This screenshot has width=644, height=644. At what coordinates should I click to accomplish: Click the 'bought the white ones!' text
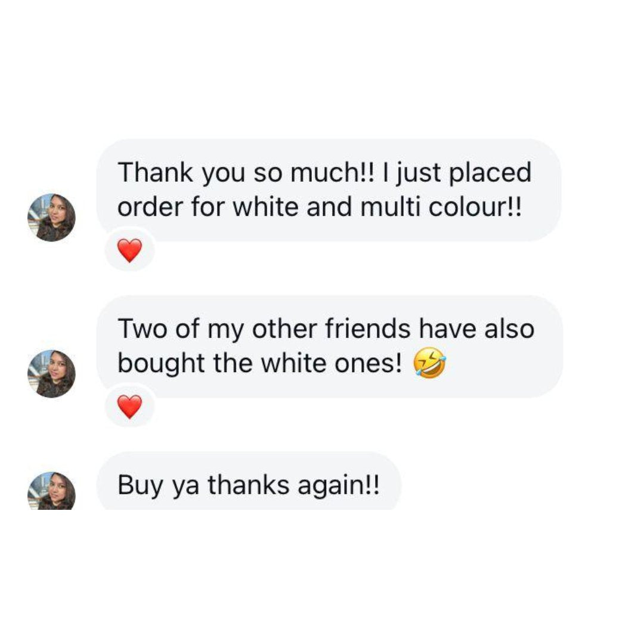(x=260, y=364)
